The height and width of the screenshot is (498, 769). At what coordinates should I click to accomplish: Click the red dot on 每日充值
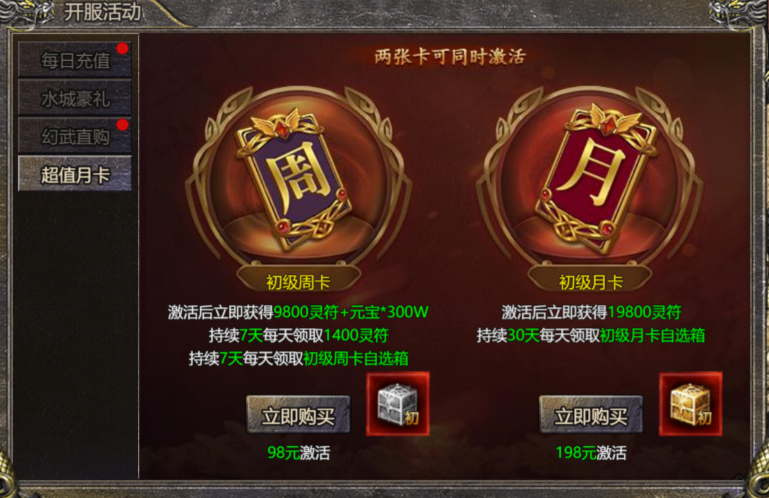pyautogui.click(x=122, y=48)
